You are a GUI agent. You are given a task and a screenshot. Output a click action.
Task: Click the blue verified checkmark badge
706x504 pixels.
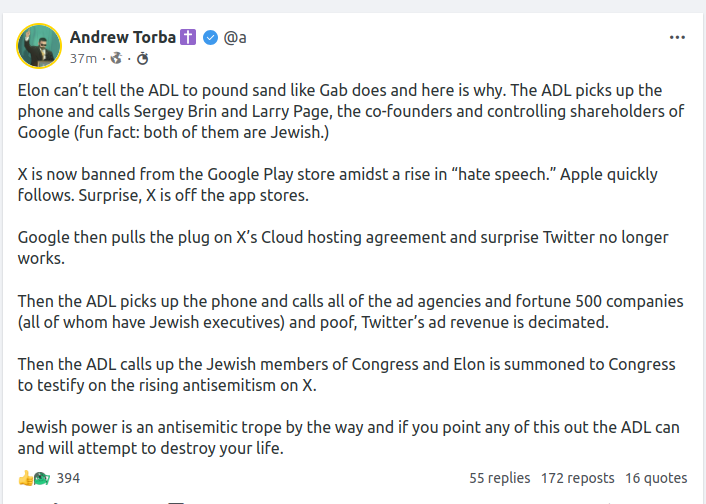pos(211,38)
